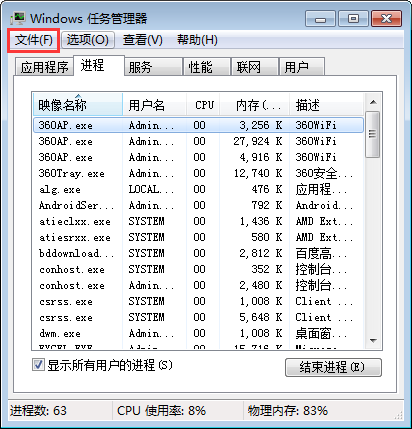
Task: Open the 用户 tab
Action: tap(302, 67)
